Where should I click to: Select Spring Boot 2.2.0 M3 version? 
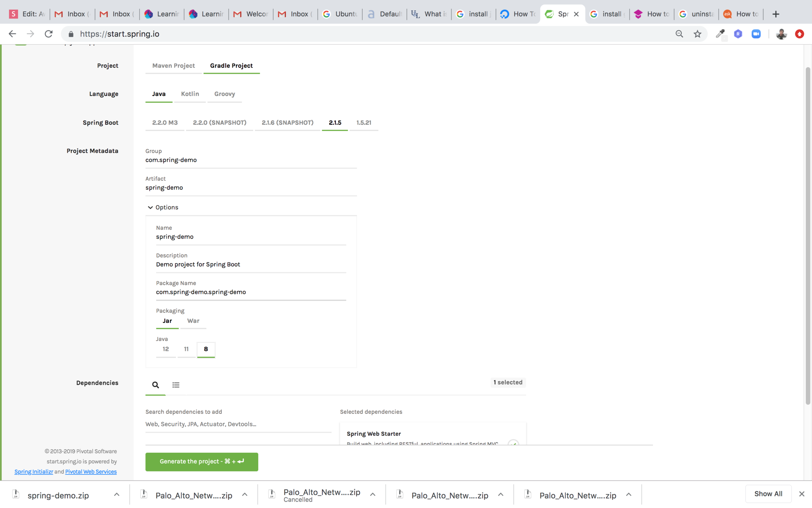[165, 123]
